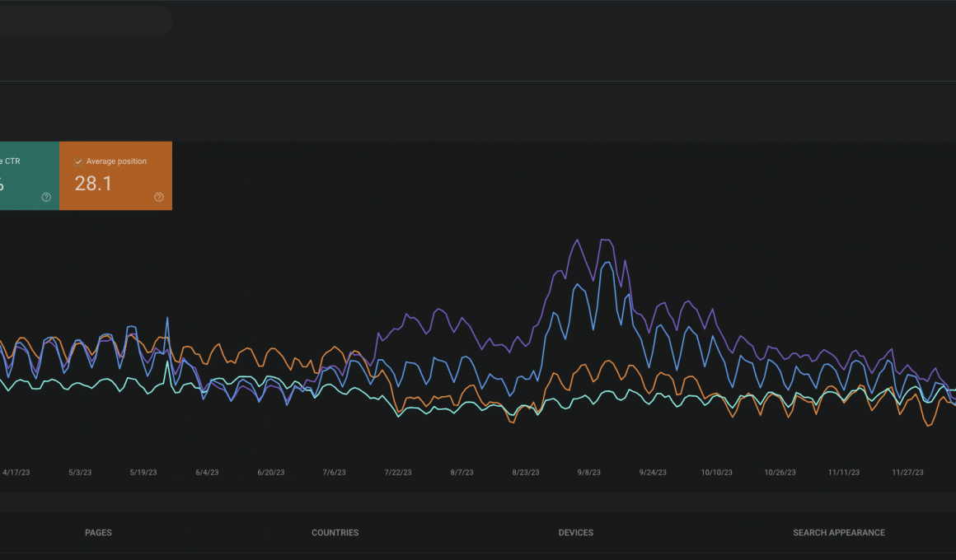Click the 5/19/23 date label on axis
Screen dimensions: 956x560
tap(143, 473)
